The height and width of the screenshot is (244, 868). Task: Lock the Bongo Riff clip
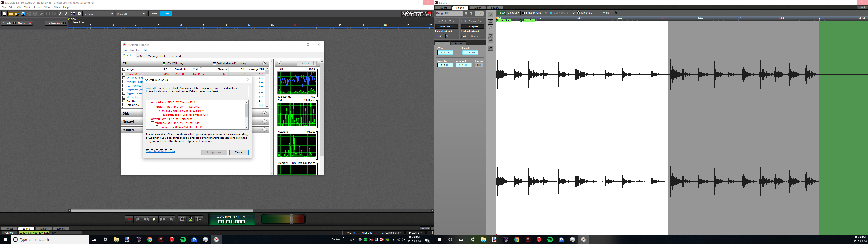click(466, 14)
